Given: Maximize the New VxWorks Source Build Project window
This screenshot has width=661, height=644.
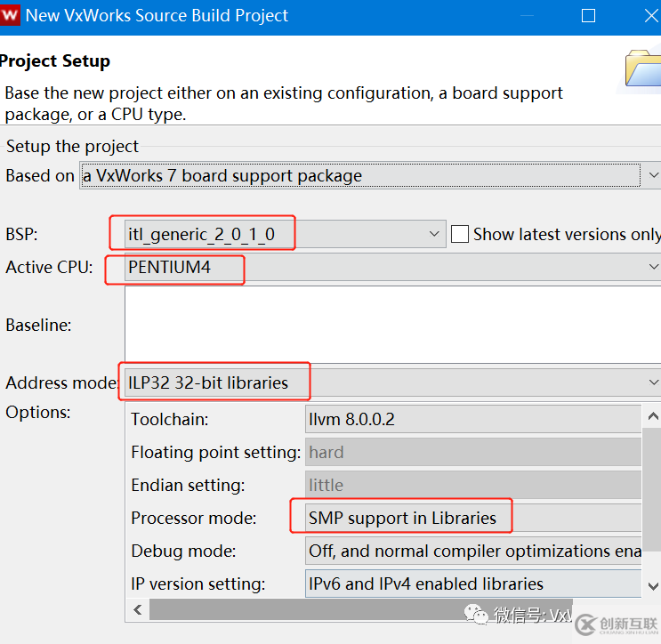Looking at the screenshot, I should coord(588,16).
